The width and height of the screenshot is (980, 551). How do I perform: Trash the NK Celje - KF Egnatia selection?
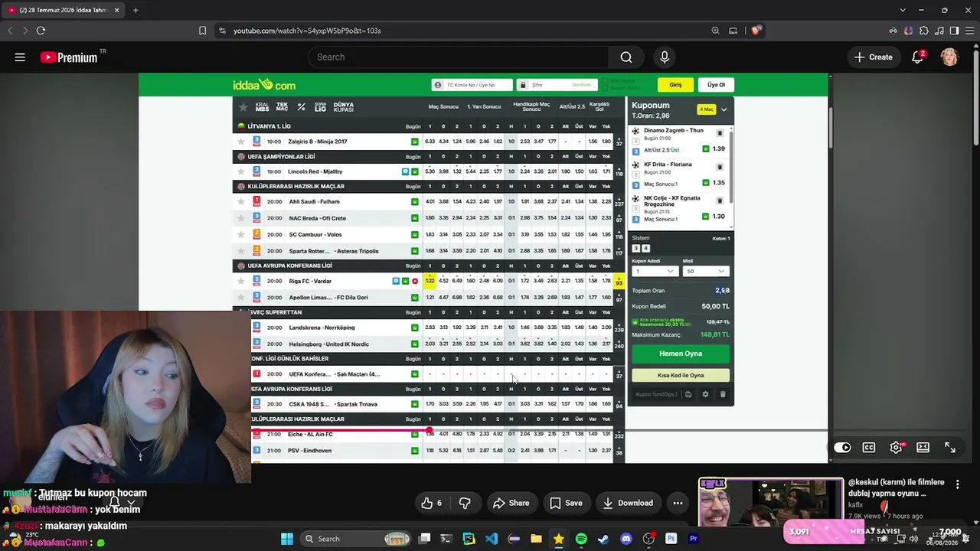(x=720, y=201)
